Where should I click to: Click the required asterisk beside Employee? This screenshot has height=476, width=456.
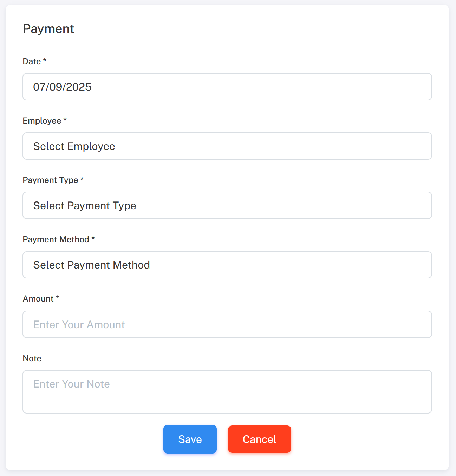[x=65, y=120]
